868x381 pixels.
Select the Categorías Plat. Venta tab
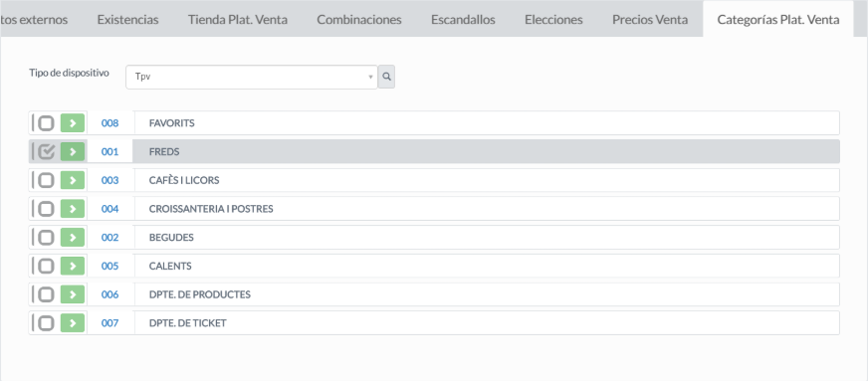coord(778,19)
